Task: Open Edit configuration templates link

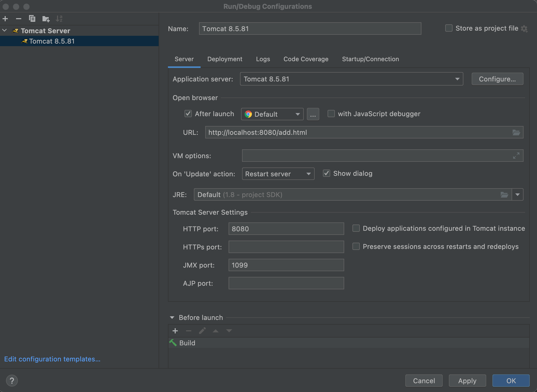Action: click(x=52, y=359)
